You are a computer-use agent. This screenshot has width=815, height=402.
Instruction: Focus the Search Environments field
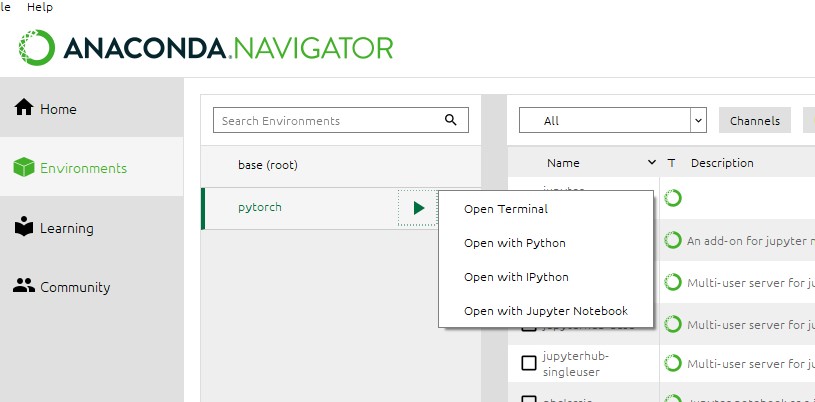[x=340, y=120]
